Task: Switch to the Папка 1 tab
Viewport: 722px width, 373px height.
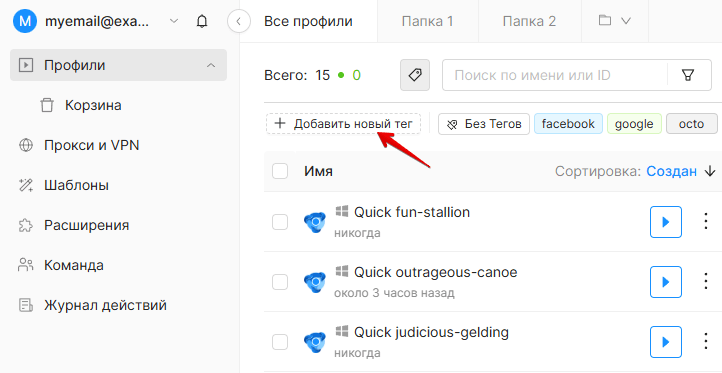Action: pos(428,21)
